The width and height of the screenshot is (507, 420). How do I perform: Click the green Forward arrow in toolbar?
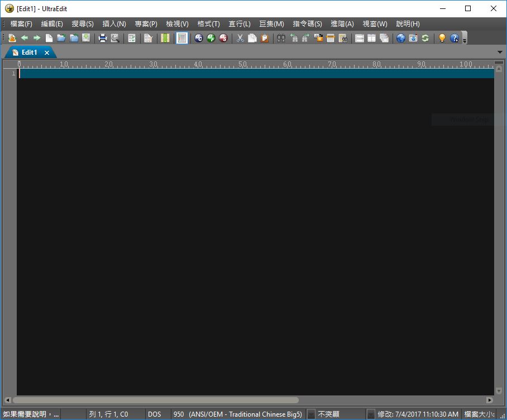pyautogui.click(x=37, y=38)
